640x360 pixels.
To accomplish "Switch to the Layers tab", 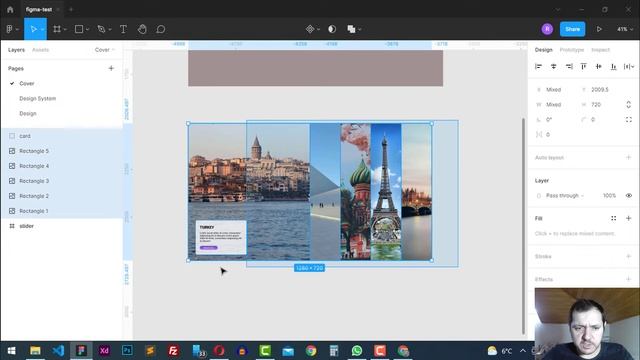I will coord(16,50).
